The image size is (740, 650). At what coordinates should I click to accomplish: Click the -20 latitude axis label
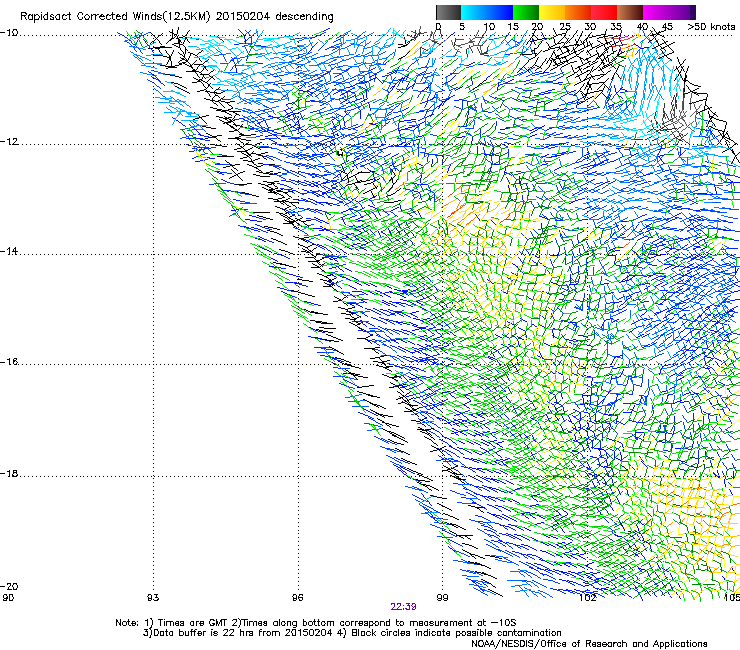[x=9, y=586]
